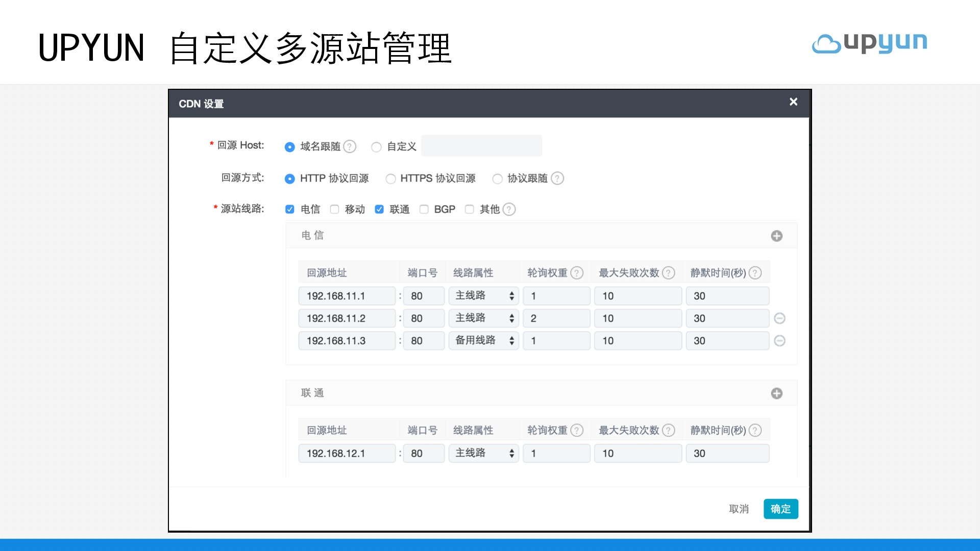Open 静默时间 help icon in 联通 table
980x551 pixels.
[755, 431]
